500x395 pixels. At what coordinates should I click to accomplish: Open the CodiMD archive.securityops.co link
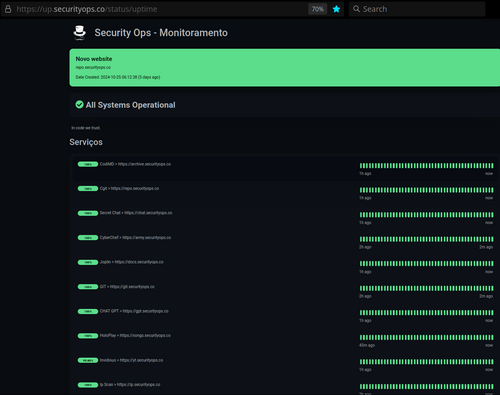point(135,164)
